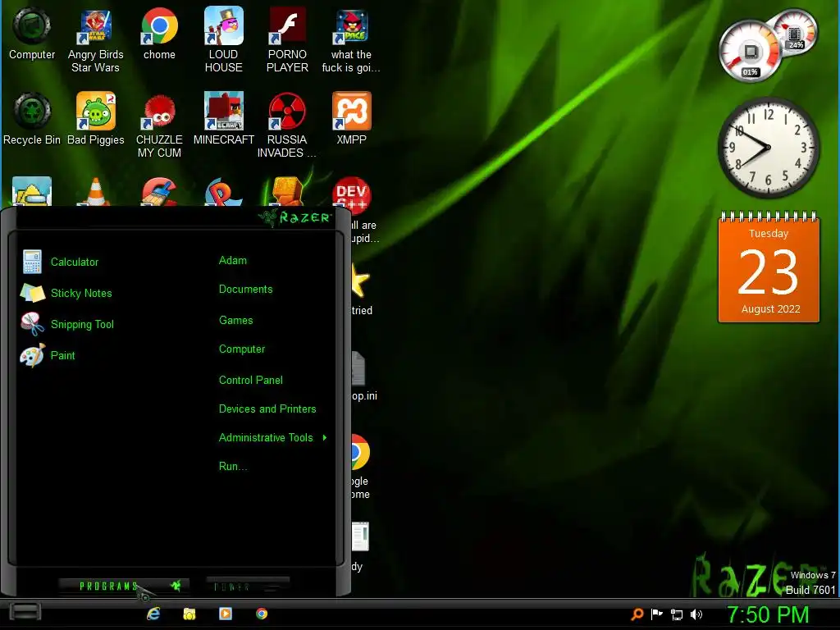
Task: Click the PROGRAMS button
Action: click(125, 586)
